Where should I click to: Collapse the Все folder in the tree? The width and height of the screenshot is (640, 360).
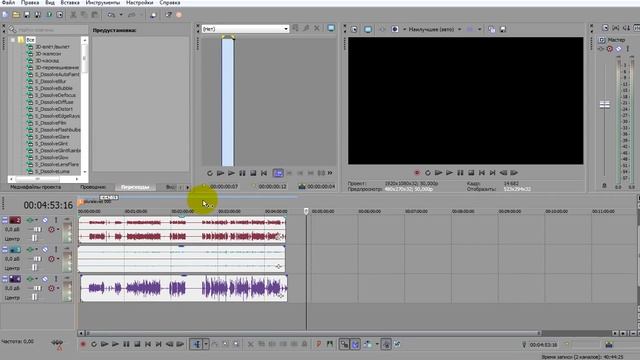pyautogui.click(x=13, y=40)
